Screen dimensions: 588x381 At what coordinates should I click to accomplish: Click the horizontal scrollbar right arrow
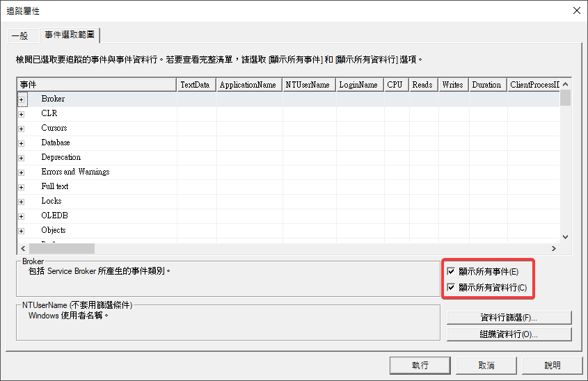(554, 248)
